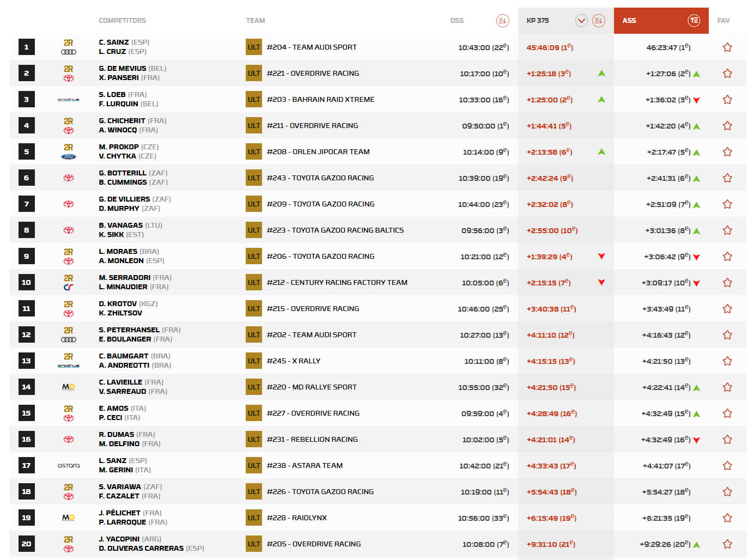The image size is (754, 560).
Task: Select position 10 rank badge
Action: (26, 283)
